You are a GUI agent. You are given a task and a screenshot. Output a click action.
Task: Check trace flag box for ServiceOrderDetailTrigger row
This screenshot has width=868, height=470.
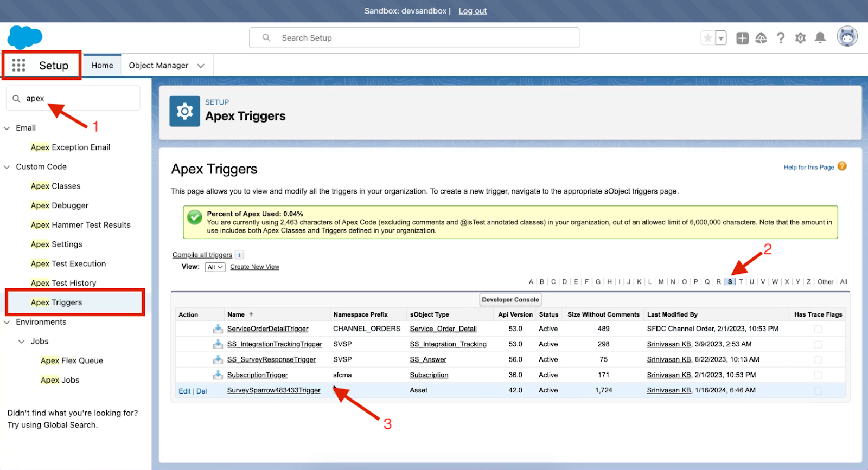tap(818, 329)
